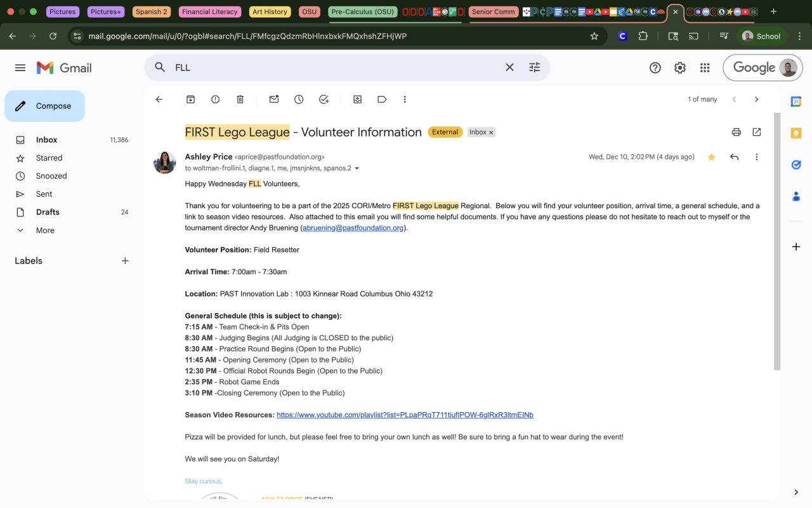
Task: View site information for mail.google.com
Action: coord(77,36)
